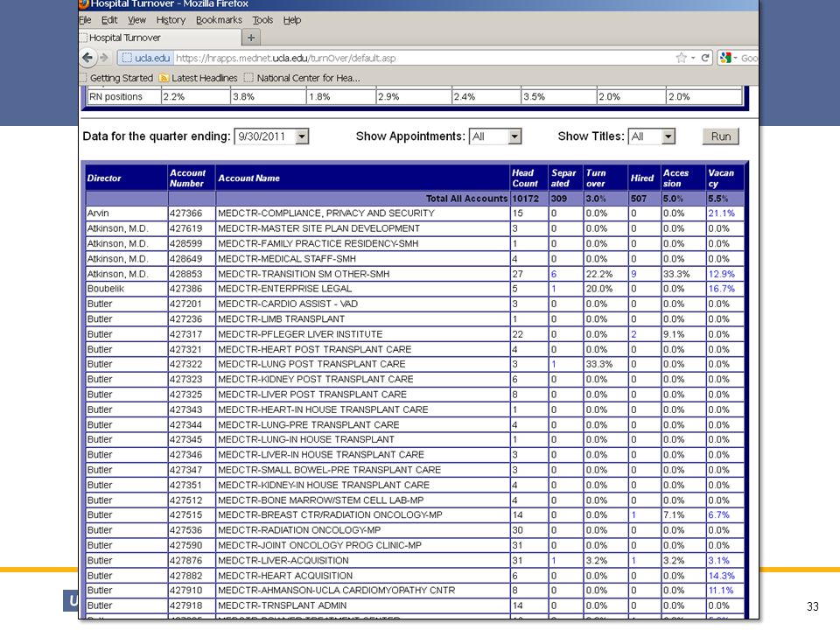840x630 pixels.
Task: Click separated count 1 for Enterprise Legal
Action: [x=554, y=289]
